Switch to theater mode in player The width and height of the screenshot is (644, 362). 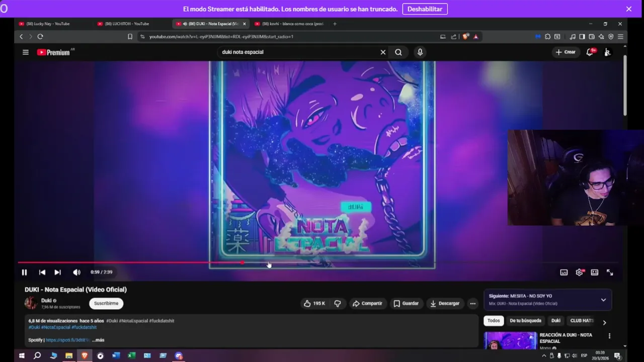[595, 272]
